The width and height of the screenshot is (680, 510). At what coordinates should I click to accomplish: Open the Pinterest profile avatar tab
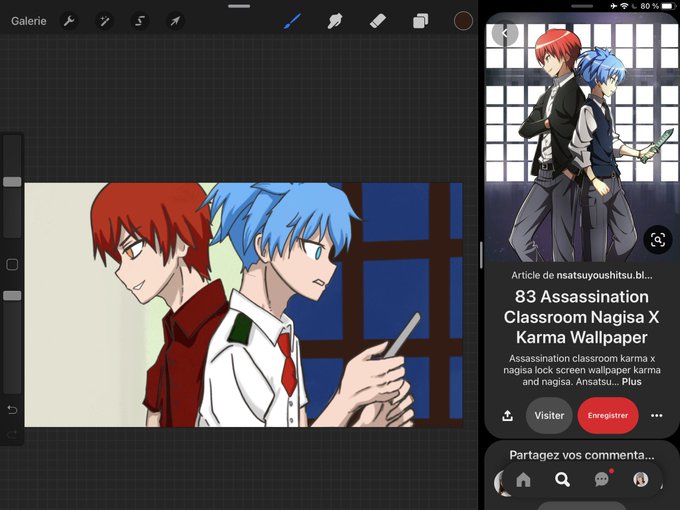click(x=641, y=480)
